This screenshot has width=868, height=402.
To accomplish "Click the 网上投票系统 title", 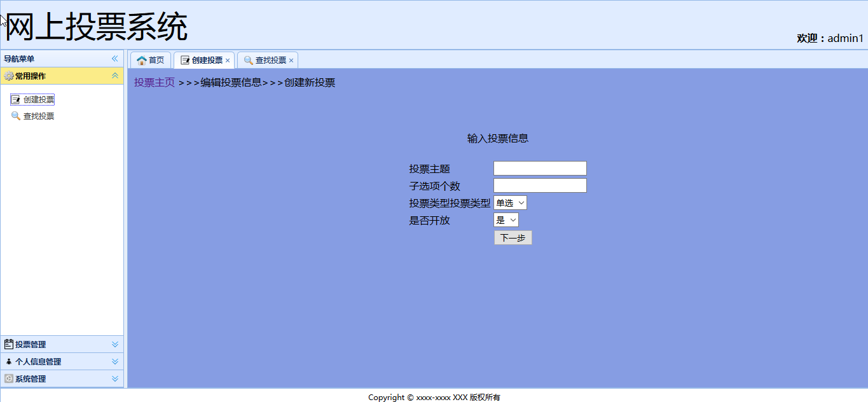I will [97, 27].
